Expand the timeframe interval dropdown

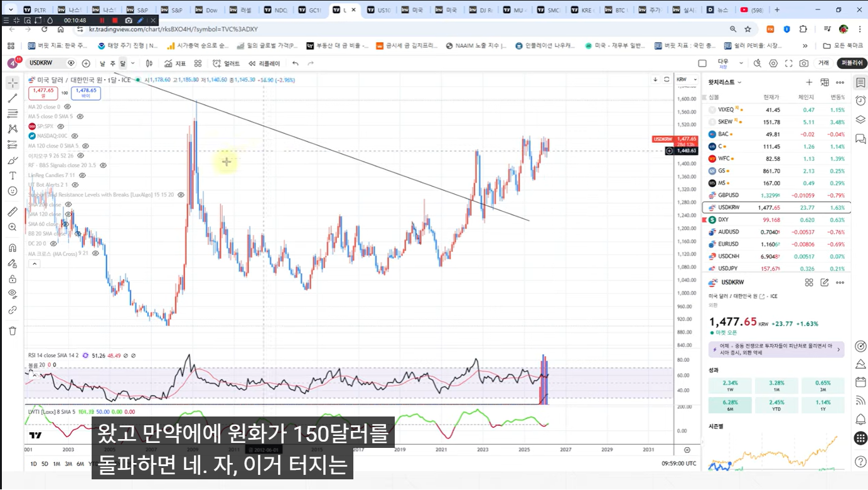point(133,63)
